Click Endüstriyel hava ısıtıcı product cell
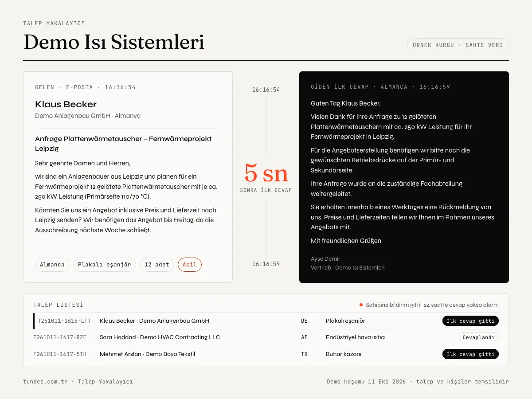The width and height of the screenshot is (532, 399). (356, 337)
